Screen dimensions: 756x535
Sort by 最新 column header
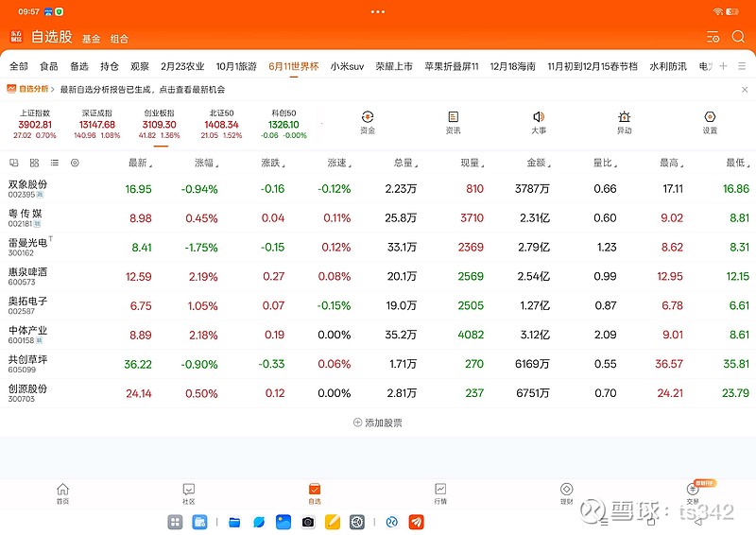[x=140, y=164]
